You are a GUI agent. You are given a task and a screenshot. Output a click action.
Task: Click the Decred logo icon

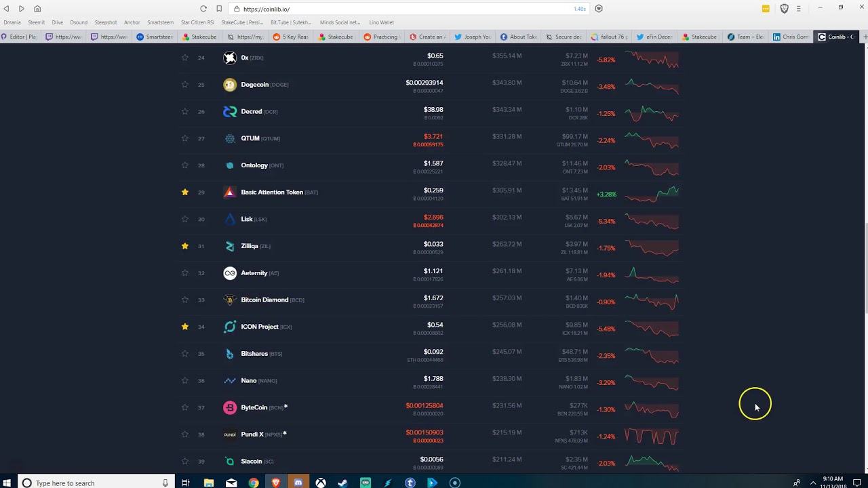(x=230, y=111)
